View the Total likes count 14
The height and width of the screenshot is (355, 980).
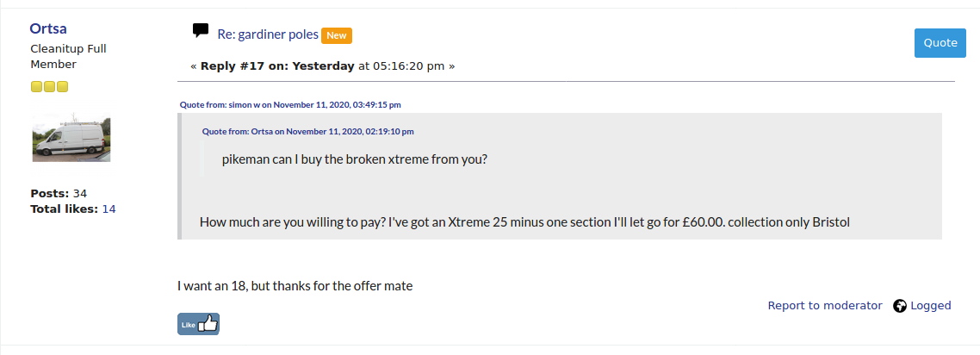[109, 209]
